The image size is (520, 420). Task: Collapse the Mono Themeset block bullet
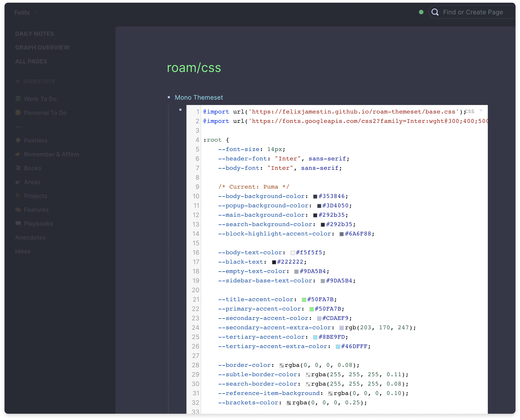pos(169,97)
